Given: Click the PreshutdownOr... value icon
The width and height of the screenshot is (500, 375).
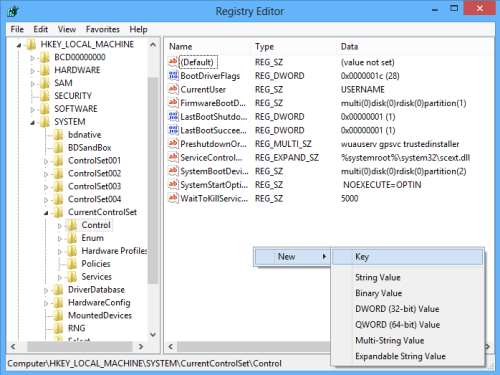Looking at the screenshot, I should tap(173, 144).
